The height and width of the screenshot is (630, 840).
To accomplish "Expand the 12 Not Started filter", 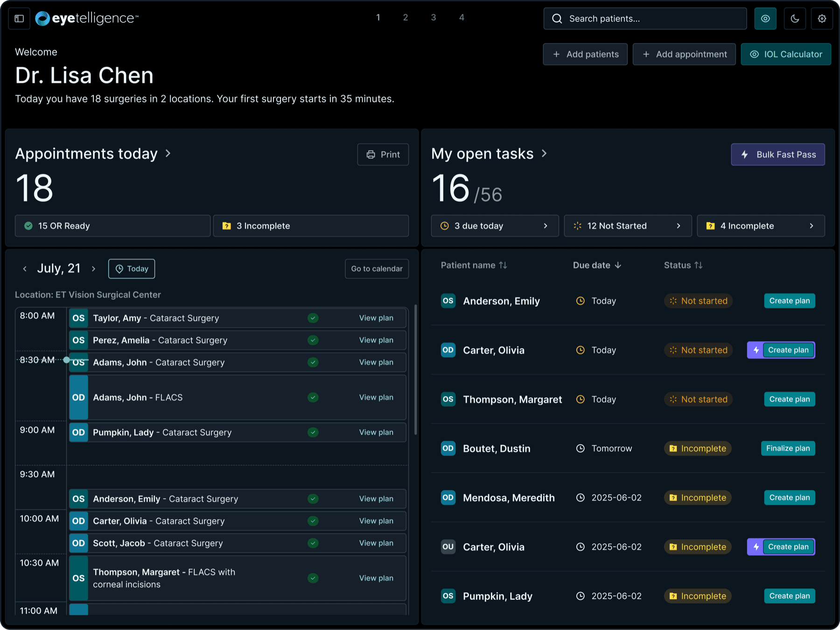I will 628,226.
